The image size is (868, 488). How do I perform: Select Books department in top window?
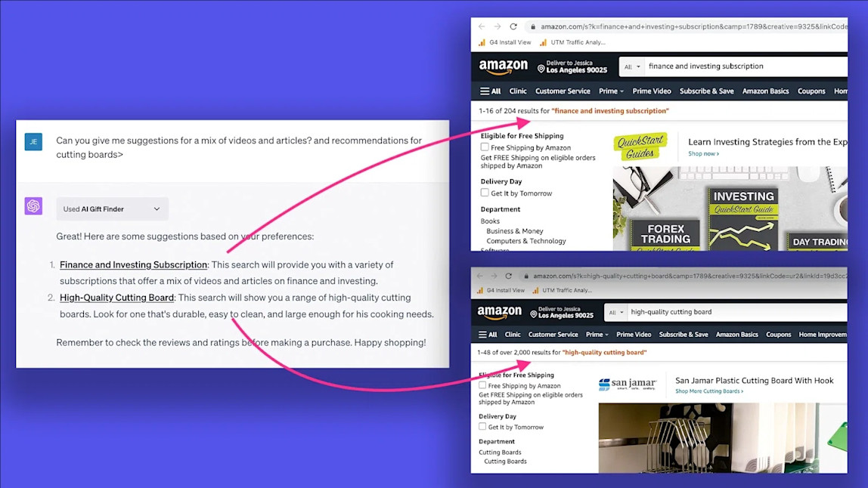tap(490, 221)
